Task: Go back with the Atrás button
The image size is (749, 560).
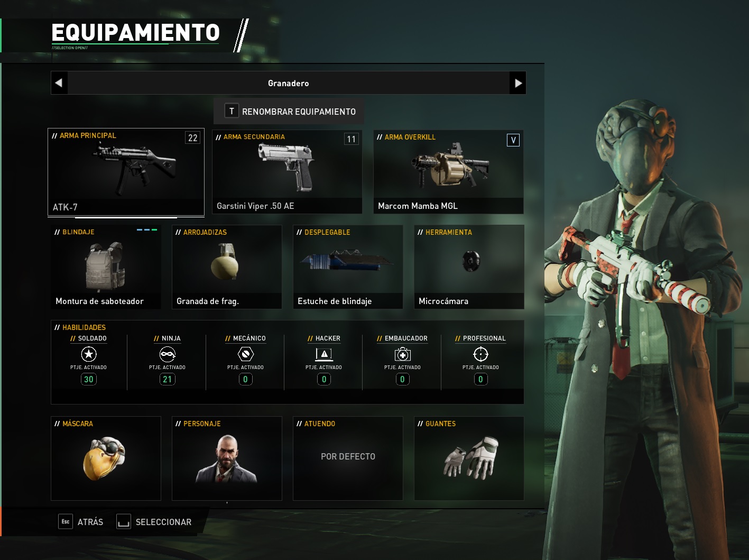Action: pyautogui.click(x=81, y=522)
